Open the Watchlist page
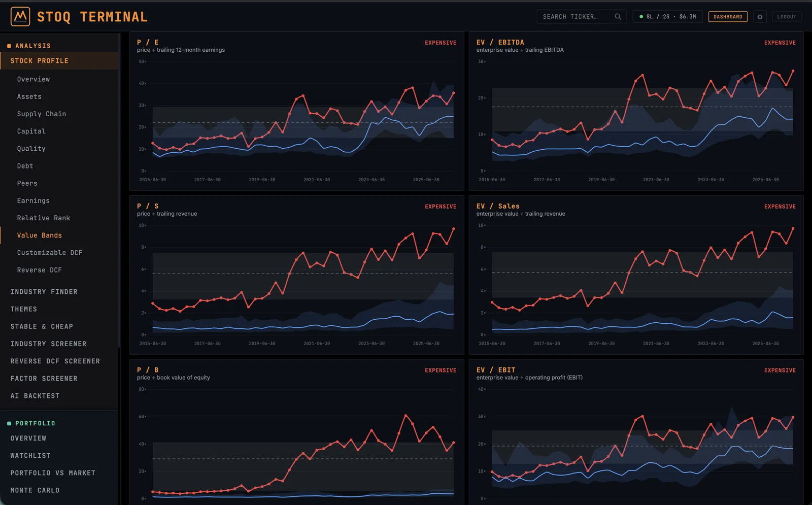This screenshot has height=505, width=812. [30, 456]
